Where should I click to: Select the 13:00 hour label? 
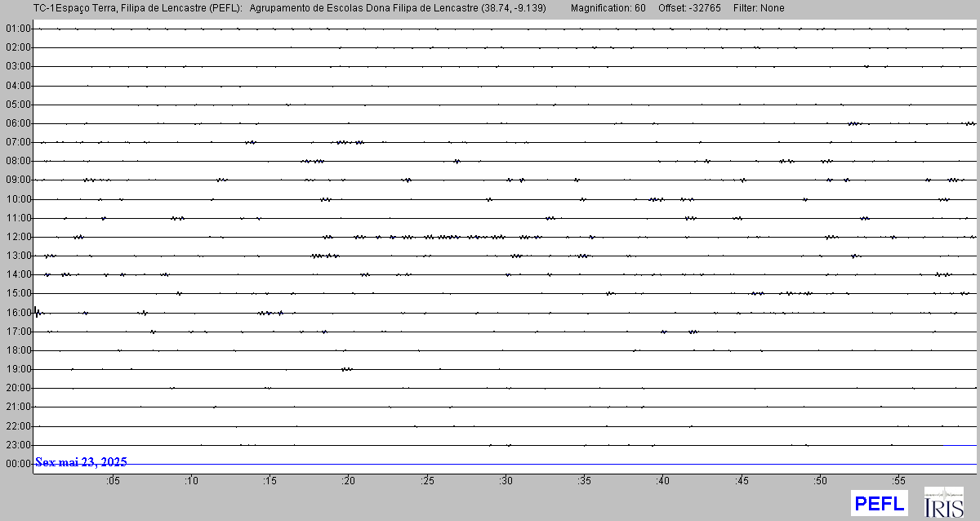(x=18, y=256)
